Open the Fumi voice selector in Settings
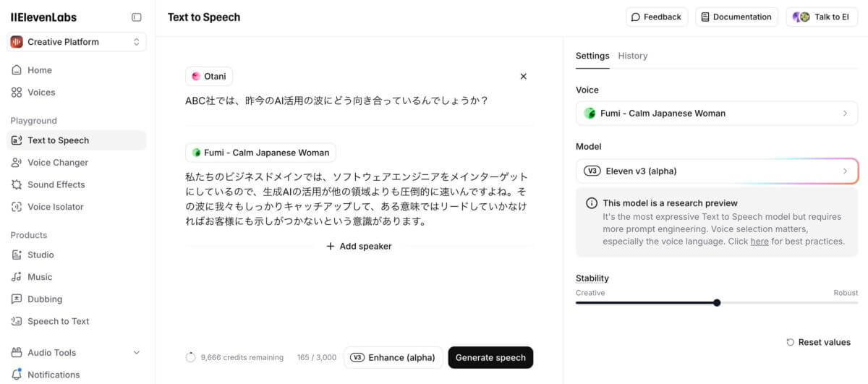This screenshot has height=384, width=868. point(717,114)
